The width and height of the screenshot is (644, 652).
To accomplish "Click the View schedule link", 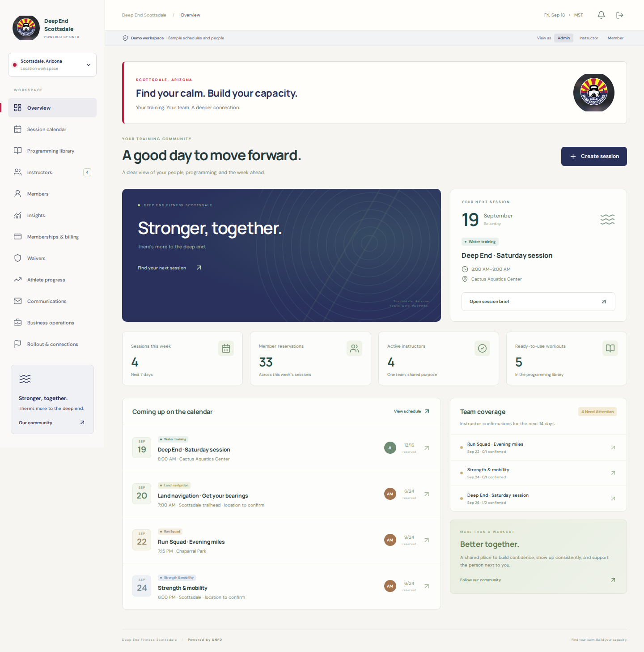I will (411, 411).
